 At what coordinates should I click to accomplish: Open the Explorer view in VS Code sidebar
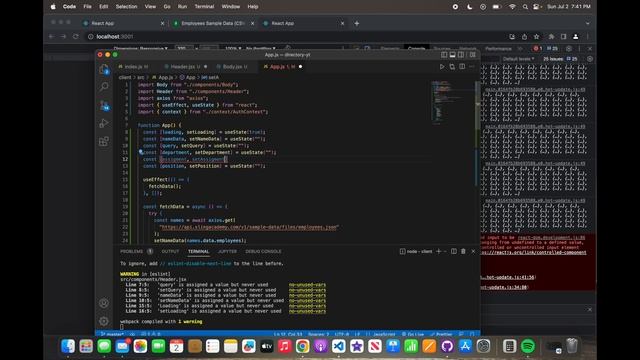104,70
